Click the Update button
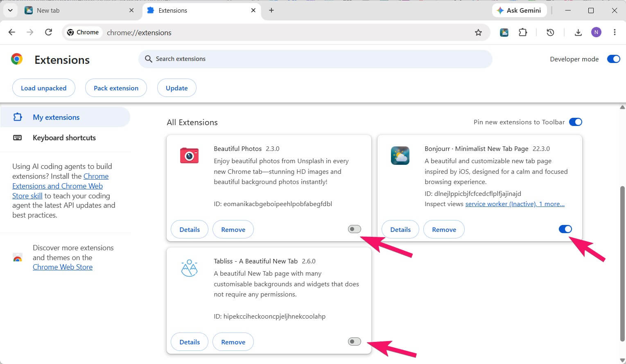 tap(177, 88)
